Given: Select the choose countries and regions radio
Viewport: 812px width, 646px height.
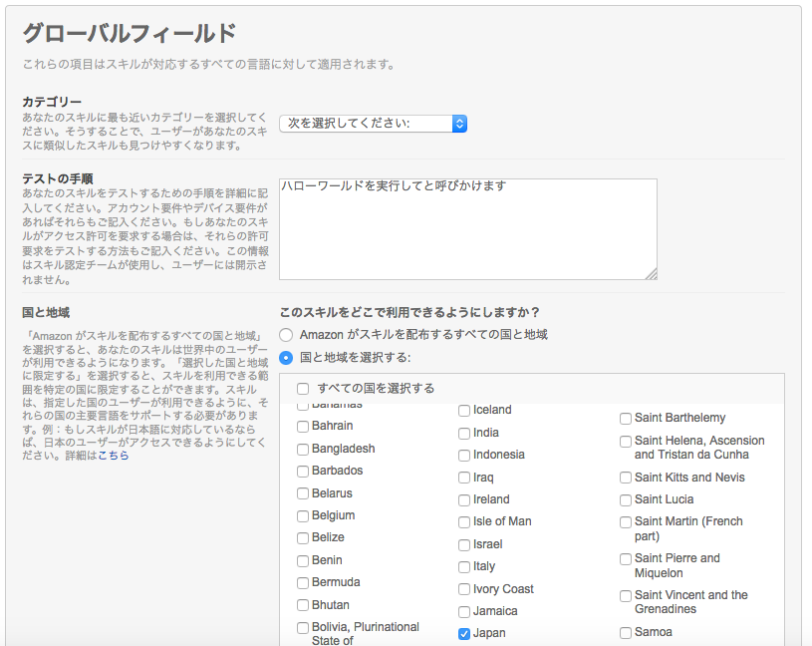Looking at the screenshot, I should pos(286,358).
